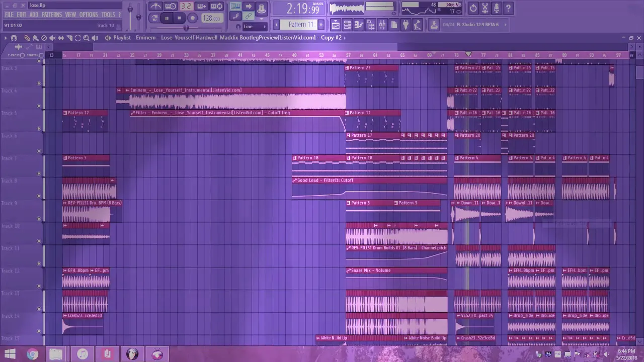Open the undo history icon
644x362 pixels.
(473, 8)
